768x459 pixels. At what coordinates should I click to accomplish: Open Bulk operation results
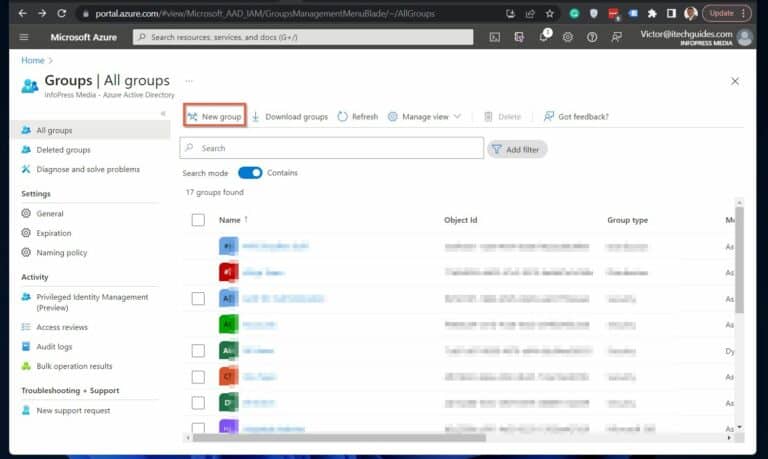(74, 366)
